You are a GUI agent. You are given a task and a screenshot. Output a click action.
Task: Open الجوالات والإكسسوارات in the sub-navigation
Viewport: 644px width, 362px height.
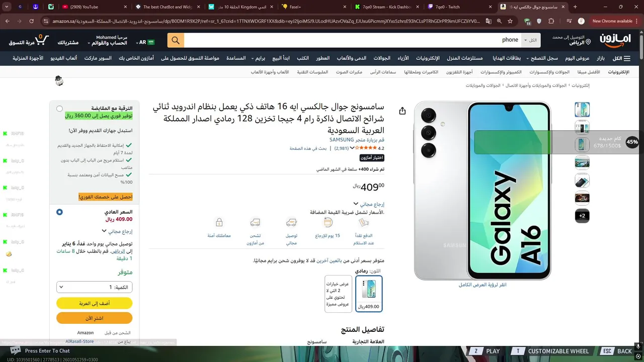pyautogui.click(x=549, y=72)
